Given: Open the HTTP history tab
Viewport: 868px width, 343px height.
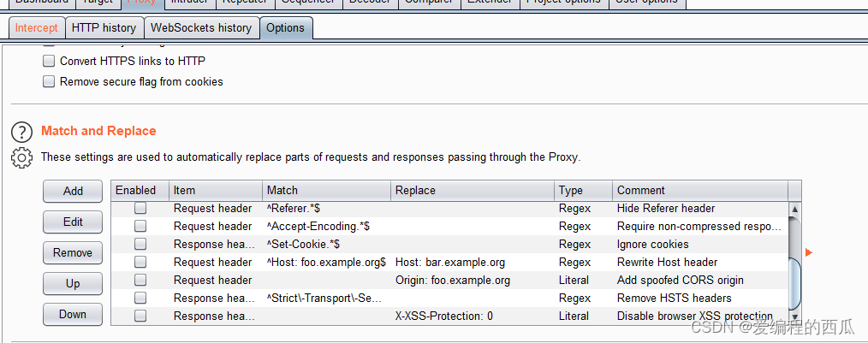Looking at the screenshot, I should click(104, 27).
